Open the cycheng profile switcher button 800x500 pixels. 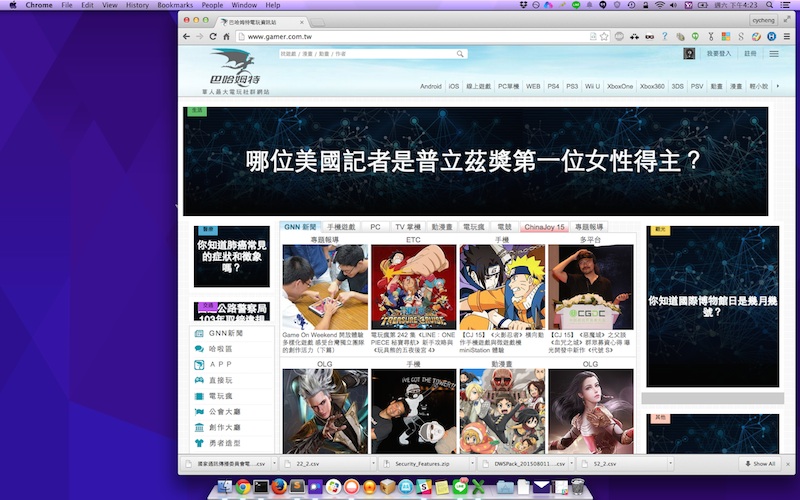click(x=763, y=20)
